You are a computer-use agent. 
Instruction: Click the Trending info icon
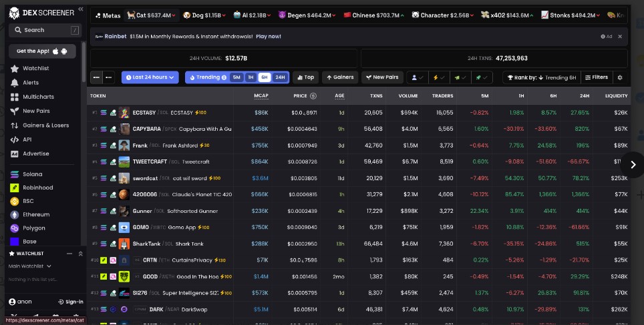pyautogui.click(x=224, y=77)
